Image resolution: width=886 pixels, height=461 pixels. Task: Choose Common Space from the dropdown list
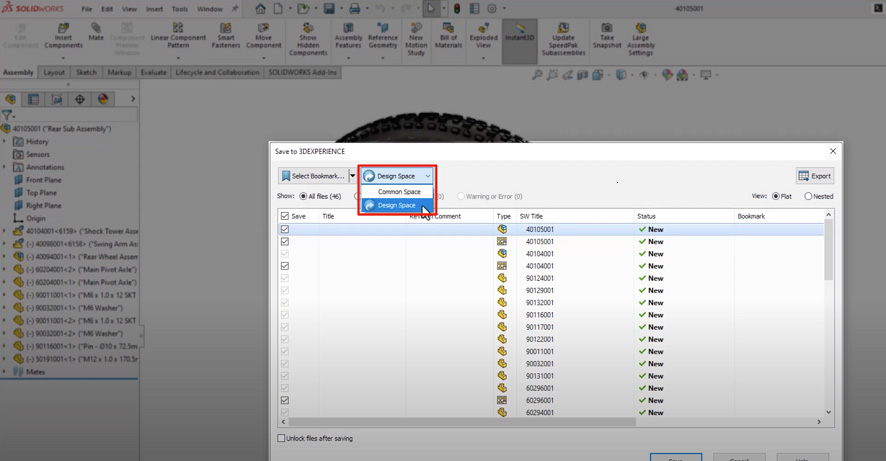pyautogui.click(x=398, y=191)
